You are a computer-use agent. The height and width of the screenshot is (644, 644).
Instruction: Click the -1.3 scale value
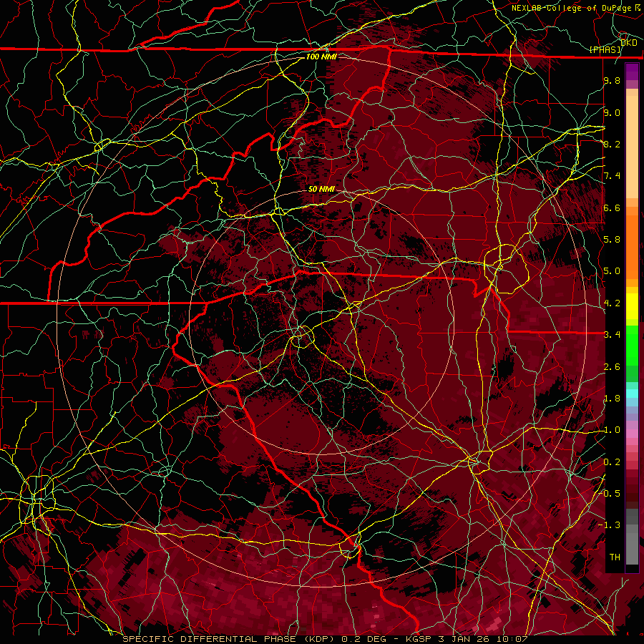click(610, 525)
